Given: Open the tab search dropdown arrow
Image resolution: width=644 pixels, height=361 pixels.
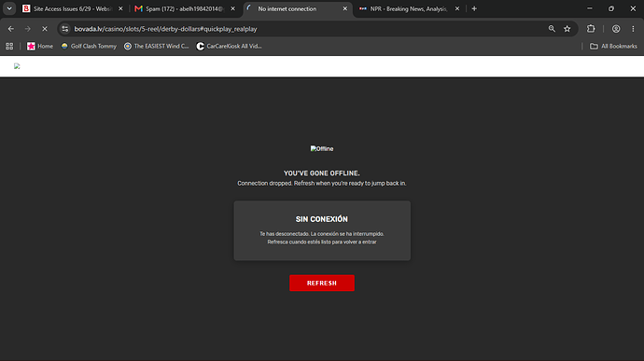Looking at the screenshot, I should 9,8.
